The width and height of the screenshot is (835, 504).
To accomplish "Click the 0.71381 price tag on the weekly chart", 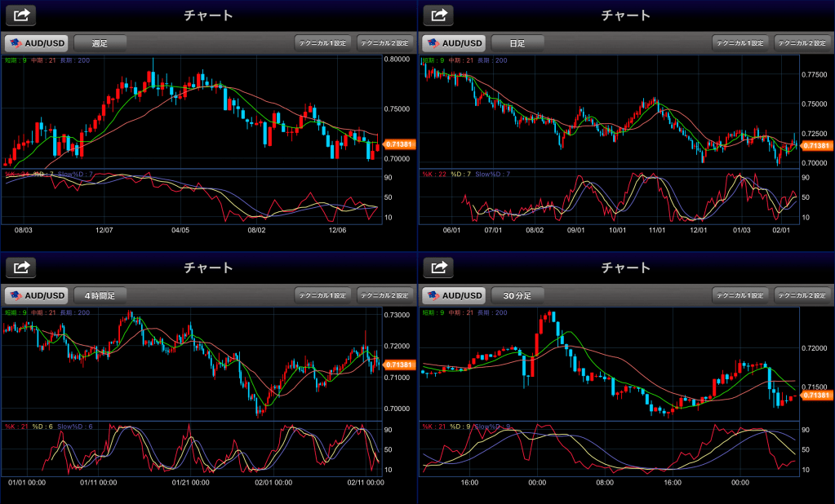I will pos(400,144).
